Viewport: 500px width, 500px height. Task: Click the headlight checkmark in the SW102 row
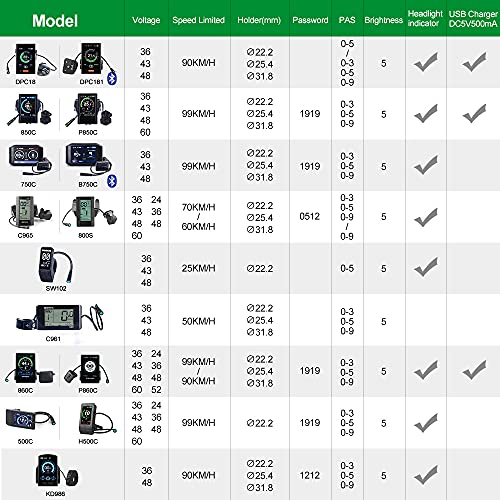426,267
